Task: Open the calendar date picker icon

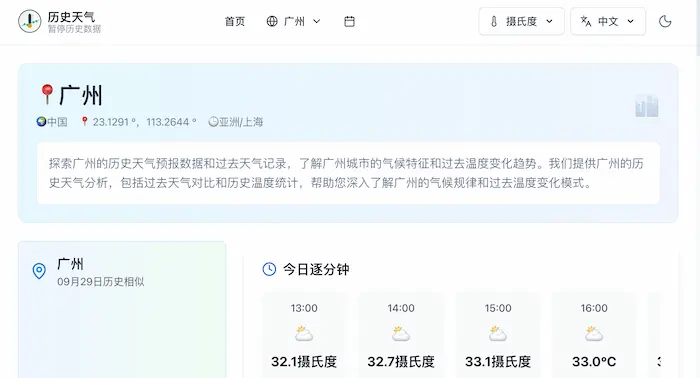Action: click(x=350, y=21)
